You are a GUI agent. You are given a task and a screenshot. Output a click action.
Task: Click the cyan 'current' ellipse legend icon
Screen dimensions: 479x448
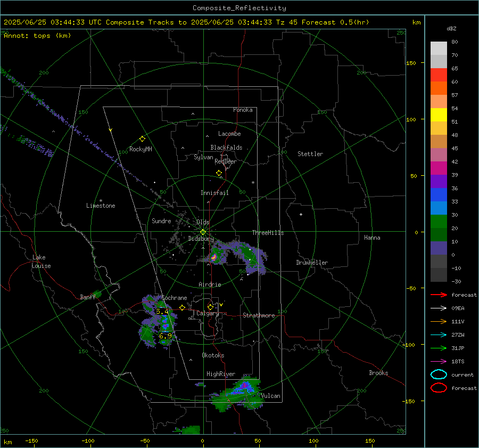(439, 374)
